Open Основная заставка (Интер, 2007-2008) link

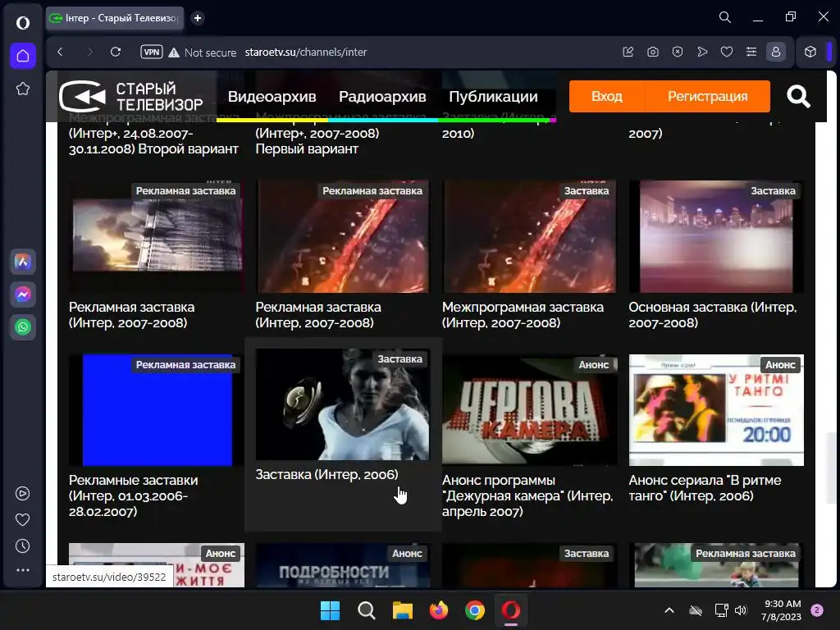point(713,315)
